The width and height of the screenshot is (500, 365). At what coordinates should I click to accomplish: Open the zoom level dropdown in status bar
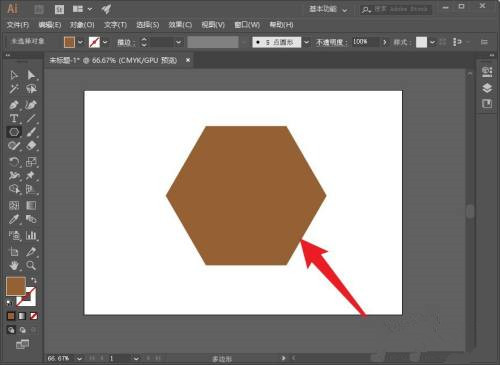point(79,359)
